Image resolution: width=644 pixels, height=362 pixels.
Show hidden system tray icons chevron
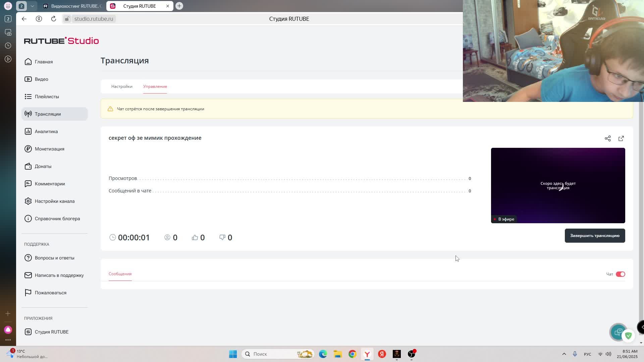tap(564, 354)
